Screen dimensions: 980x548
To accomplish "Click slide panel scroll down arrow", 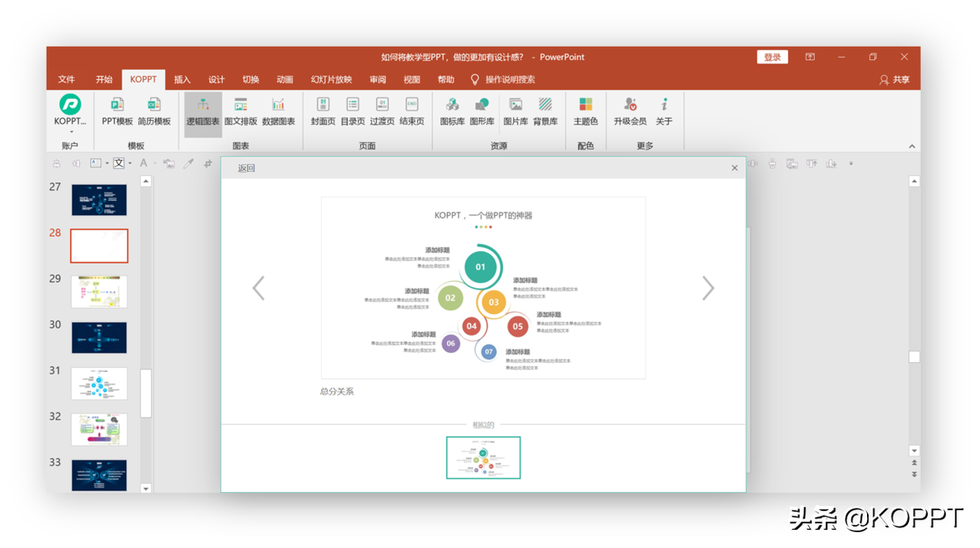I will click(145, 489).
